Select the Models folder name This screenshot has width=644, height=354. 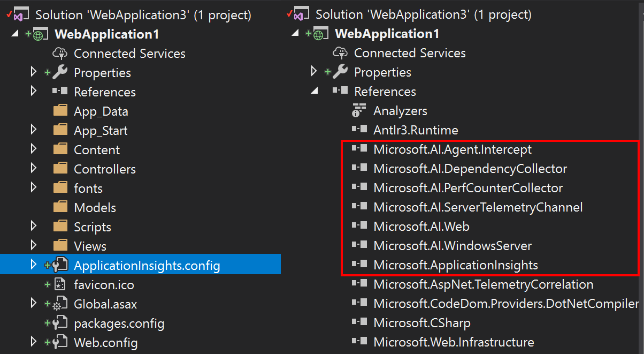(x=95, y=208)
